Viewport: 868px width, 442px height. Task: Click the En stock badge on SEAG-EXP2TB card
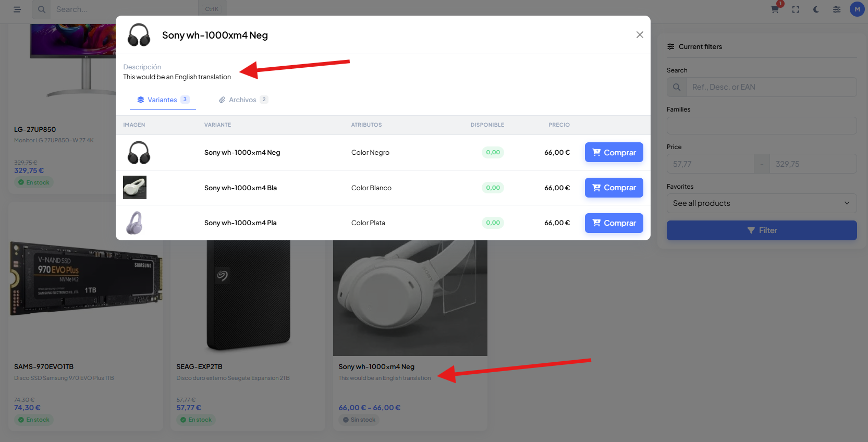tap(196, 420)
